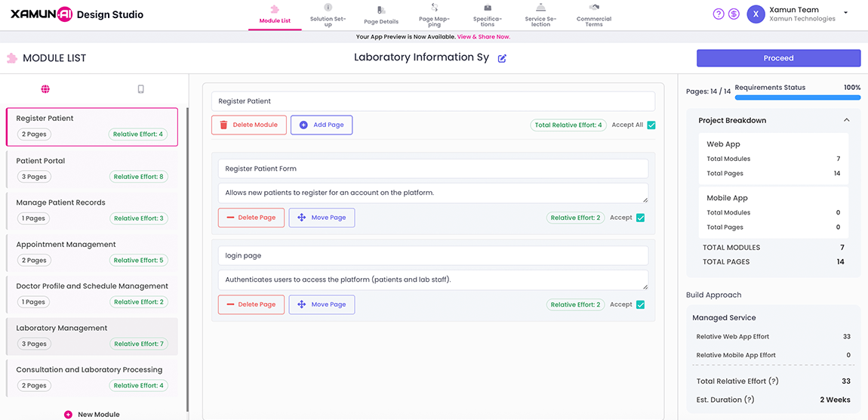The width and height of the screenshot is (868, 420).
Task: Open the Specifications tab
Action: click(487, 14)
